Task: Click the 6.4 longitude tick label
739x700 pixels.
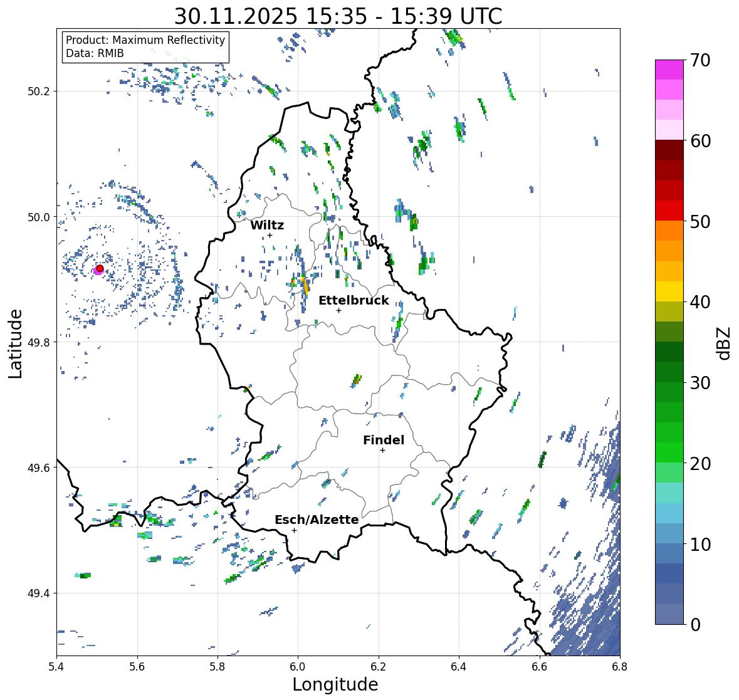Action: (459, 667)
